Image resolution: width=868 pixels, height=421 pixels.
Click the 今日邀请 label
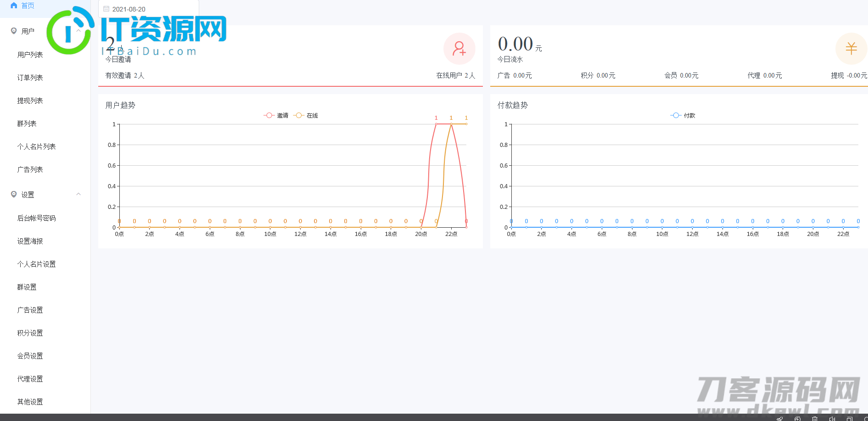pyautogui.click(x=118, y=59)
